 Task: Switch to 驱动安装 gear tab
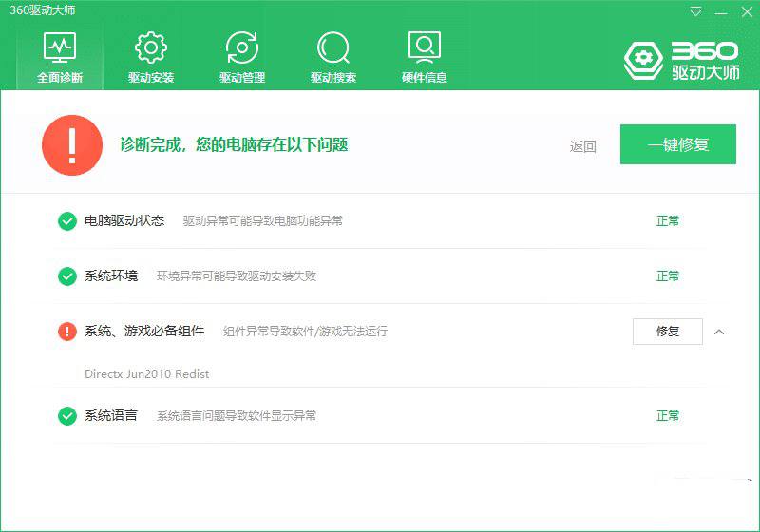click(x=151, y=57)
